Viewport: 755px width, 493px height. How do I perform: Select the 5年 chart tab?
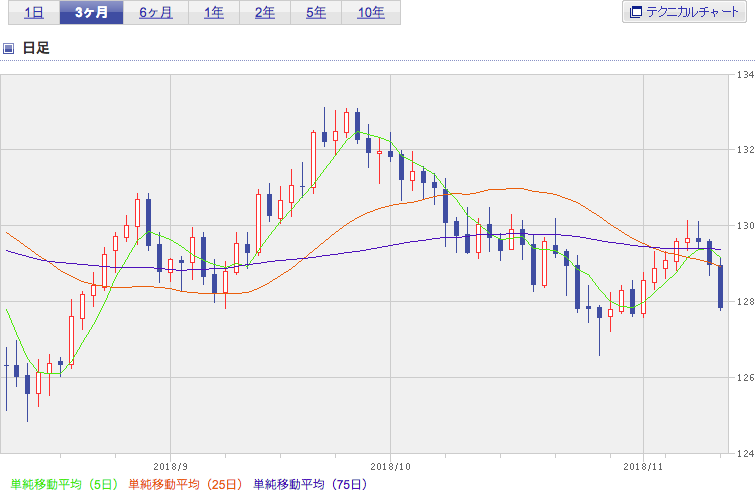316,13
